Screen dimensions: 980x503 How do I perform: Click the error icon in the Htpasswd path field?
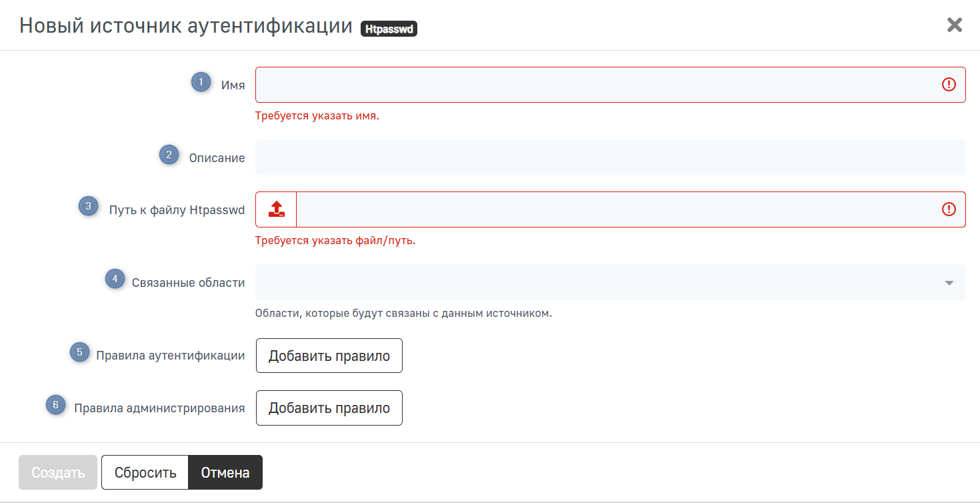(x=948, y=209)
